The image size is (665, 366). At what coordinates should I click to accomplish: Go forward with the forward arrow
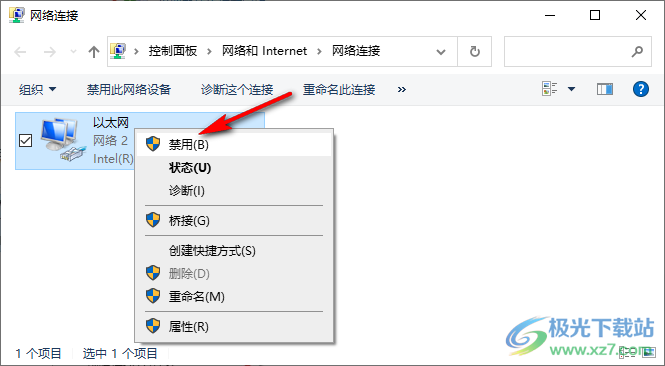tap(50, 52)
